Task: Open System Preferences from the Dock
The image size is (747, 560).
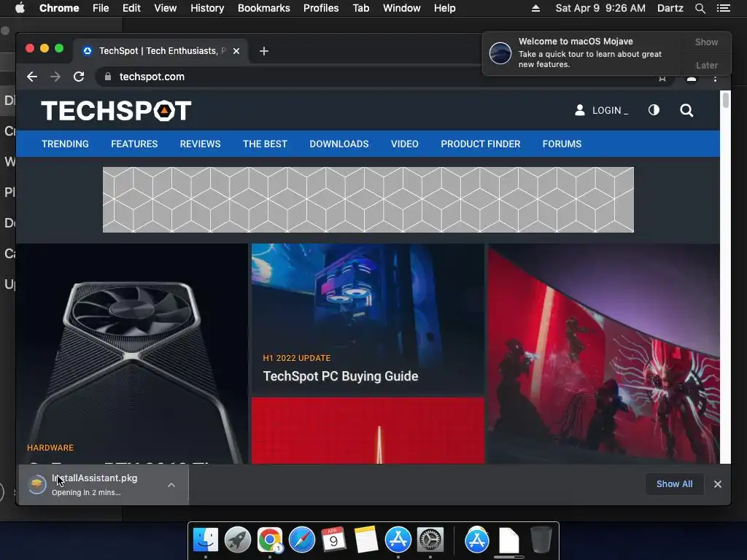Action: pyautogui.click(x=430, y=540)
